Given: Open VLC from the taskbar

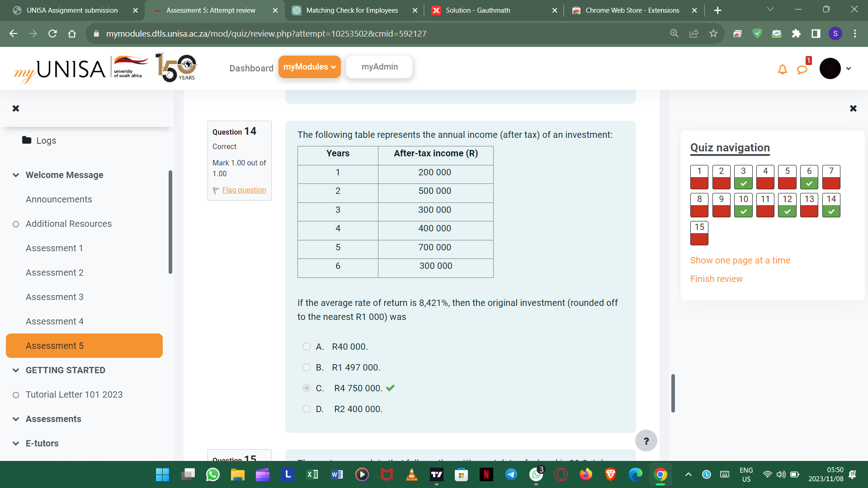Looking at the screenshot, I should click(411, 474).
